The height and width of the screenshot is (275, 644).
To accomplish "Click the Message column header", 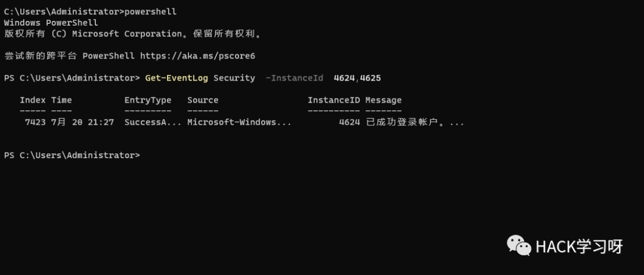I will (x=383, y=100).
